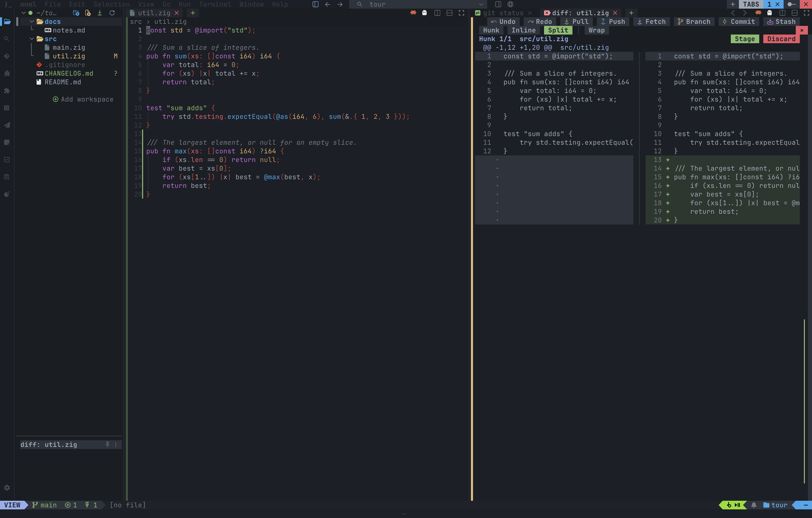This screenshot has width=812, height=518.
Task: Open the search icon in the activity bar
Action: click(7, 39)
